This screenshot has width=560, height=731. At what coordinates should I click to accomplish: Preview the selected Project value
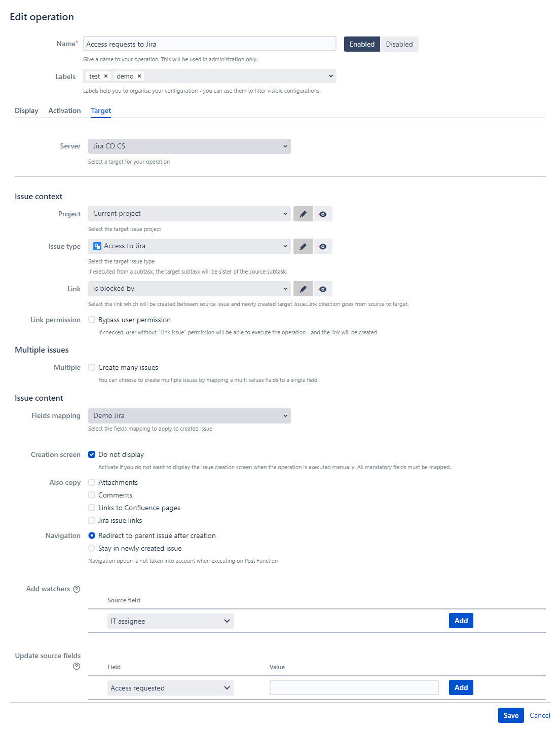tap(323, 213)
